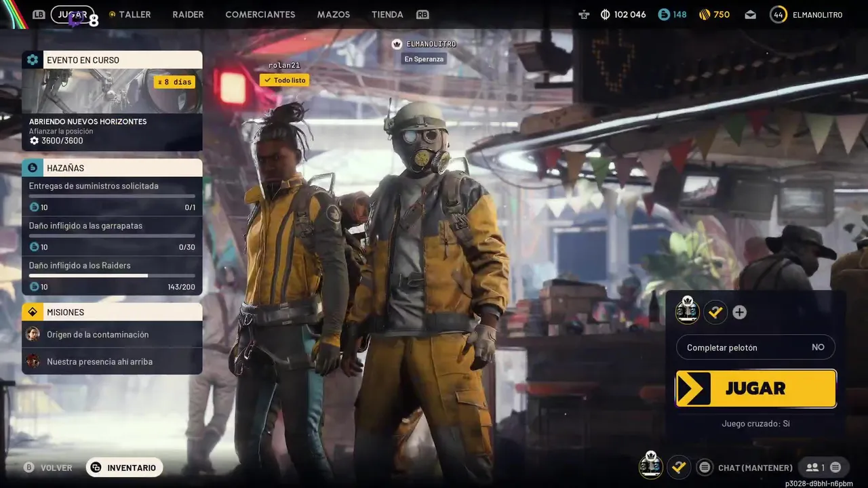Click the gear icon of Evento en curso

pyautogui.click(x=33, y=60)
